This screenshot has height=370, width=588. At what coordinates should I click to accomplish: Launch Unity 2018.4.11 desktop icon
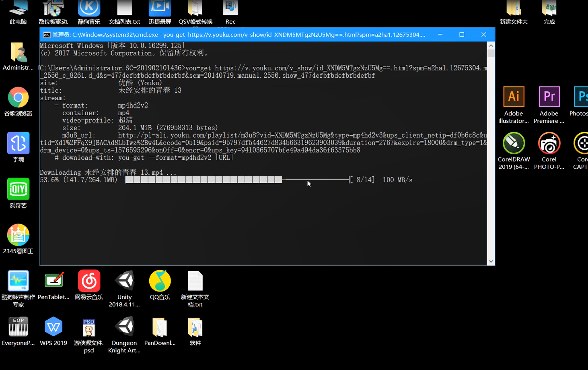[x=124, y=288]
